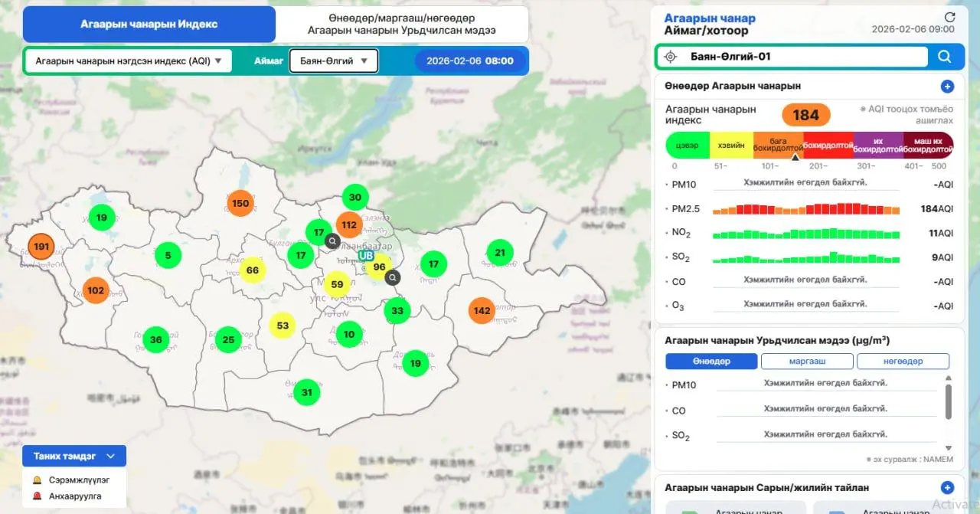
Task: Open the Баян-Өлгий aimag dropdown
Action: [333, 61]
